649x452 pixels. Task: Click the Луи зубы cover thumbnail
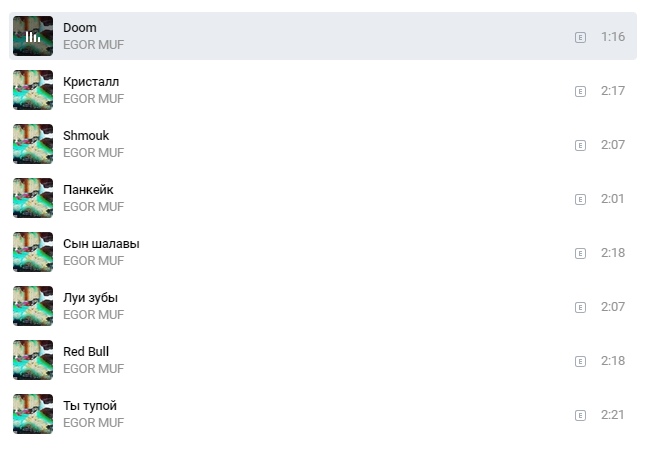coord(33,306)
